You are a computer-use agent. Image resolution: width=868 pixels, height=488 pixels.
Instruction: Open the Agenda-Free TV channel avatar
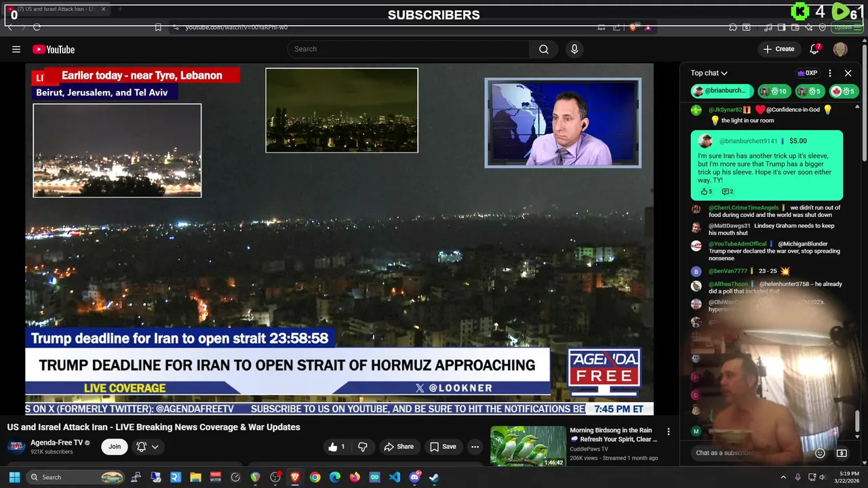coord(16,447)
